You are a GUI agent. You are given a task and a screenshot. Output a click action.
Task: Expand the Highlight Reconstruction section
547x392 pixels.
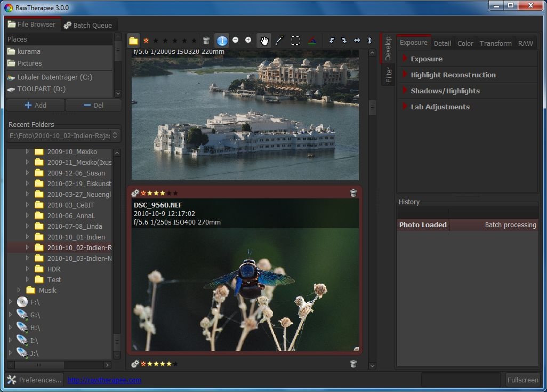[453, 75]
